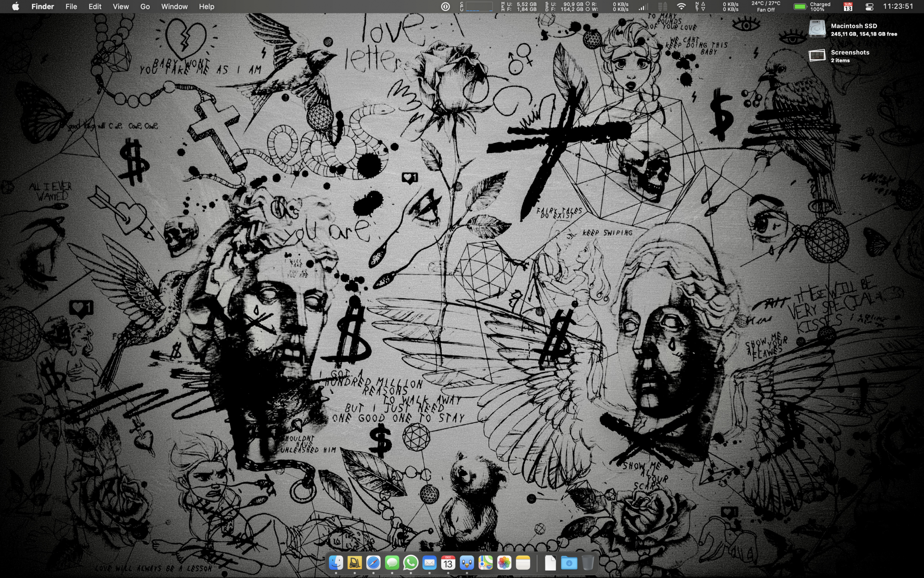Viewport: 924px width, 578px height.
Task: Expand the Downloads folder stack in Dock
Action: pos(569,563)
